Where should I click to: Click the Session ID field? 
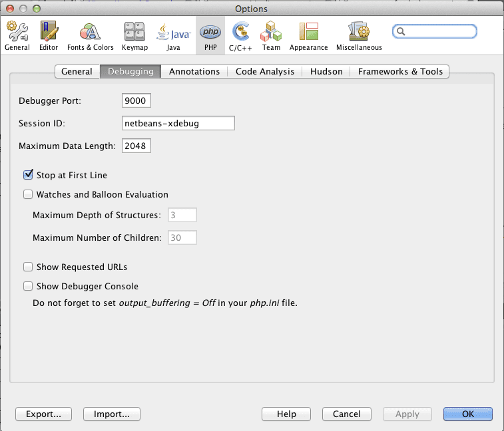click(x=178, y=123)
